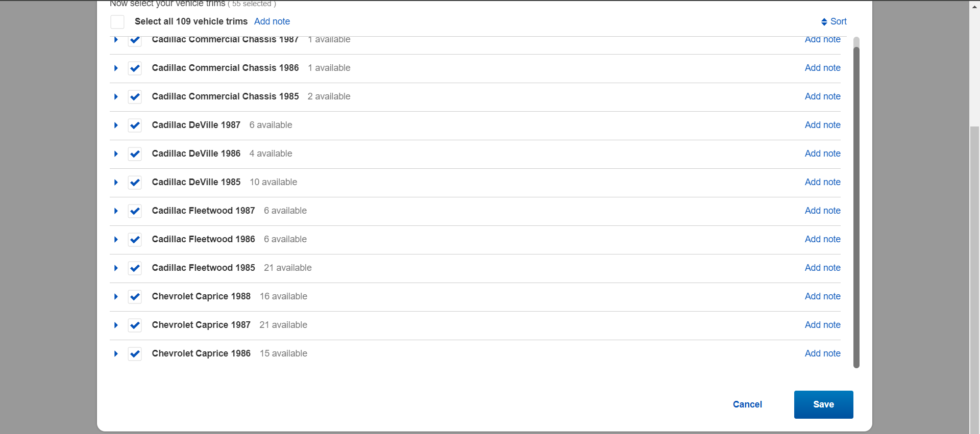Add note for Cadillac Commercial Chassis 1985
Screen dimensions: 980x434
click(x=822, y=96)
